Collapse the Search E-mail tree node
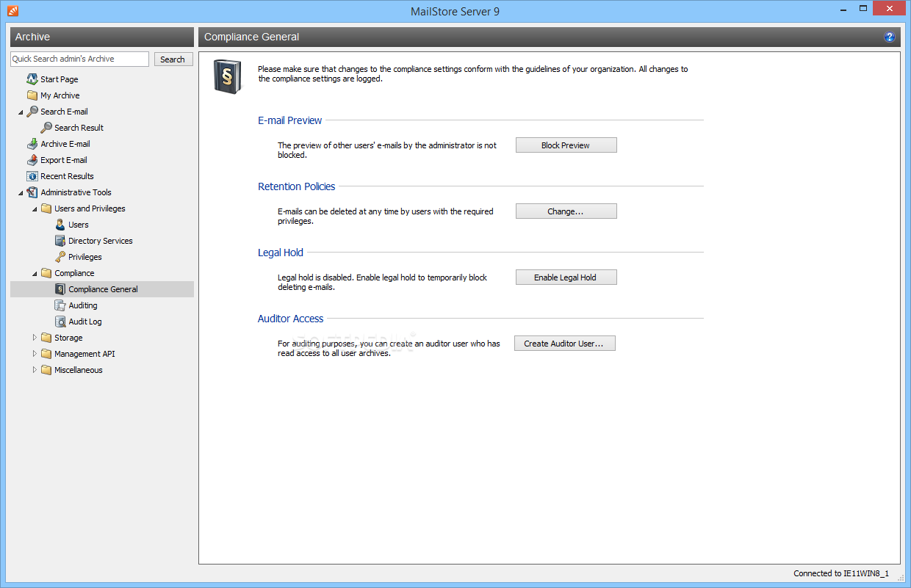Image resolution: width=911 pixels, height=588 pixels. click(x=21, y=112)
